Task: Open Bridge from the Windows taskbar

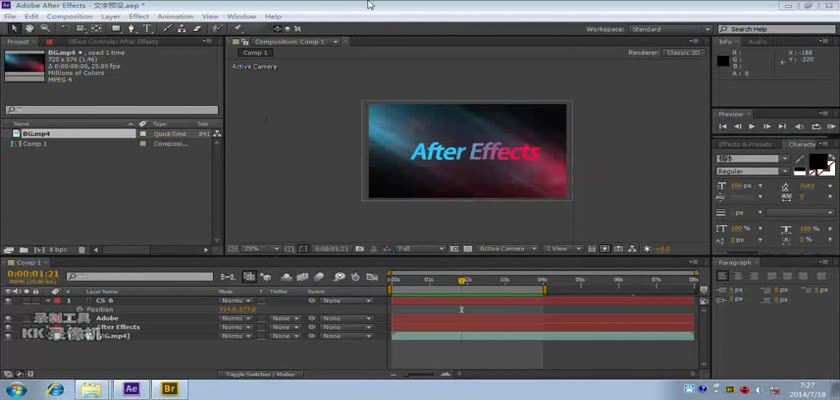Action: [x=169, y=388]
